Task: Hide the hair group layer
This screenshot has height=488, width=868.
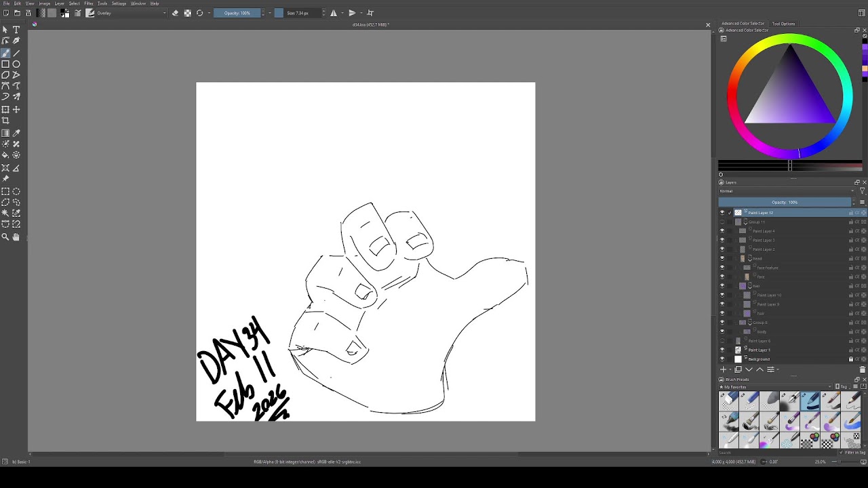Action: click(x=722, y=286)
